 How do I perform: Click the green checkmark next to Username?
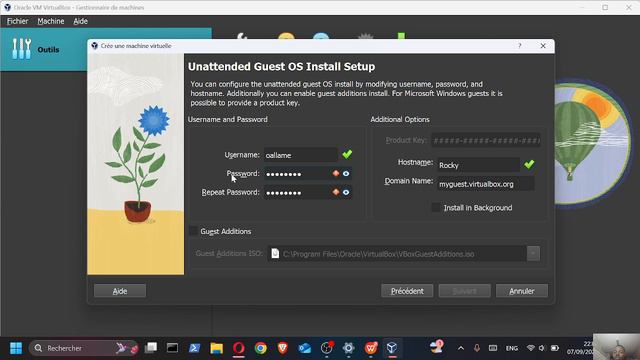[x=347, y=154]
